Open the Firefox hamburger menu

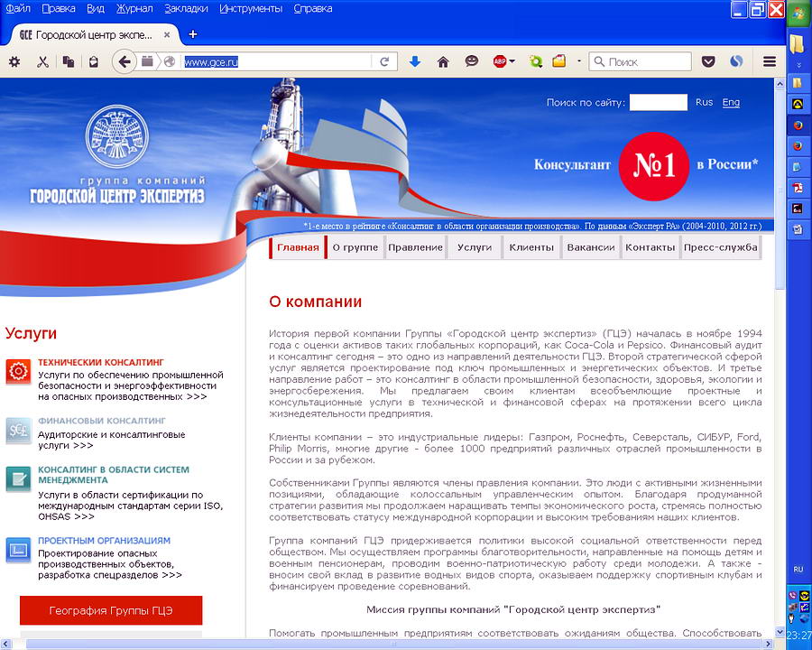point(770,61)
